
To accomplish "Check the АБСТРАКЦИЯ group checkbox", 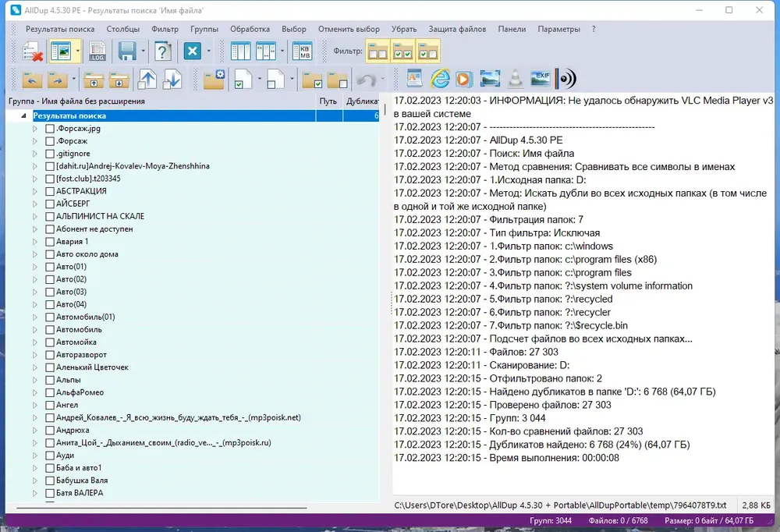I will click(50, 191).
